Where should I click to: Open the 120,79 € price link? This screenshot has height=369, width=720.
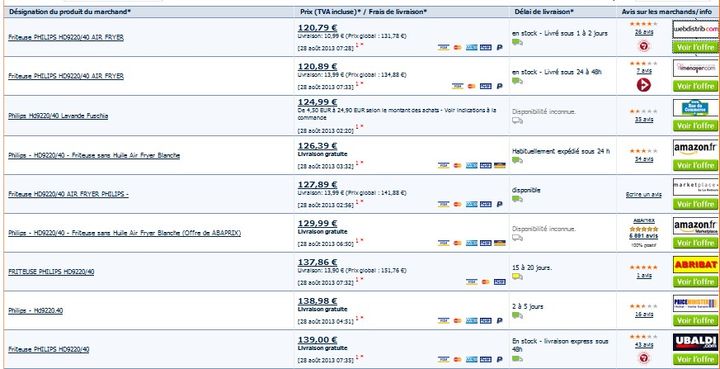tap(317, 27)
